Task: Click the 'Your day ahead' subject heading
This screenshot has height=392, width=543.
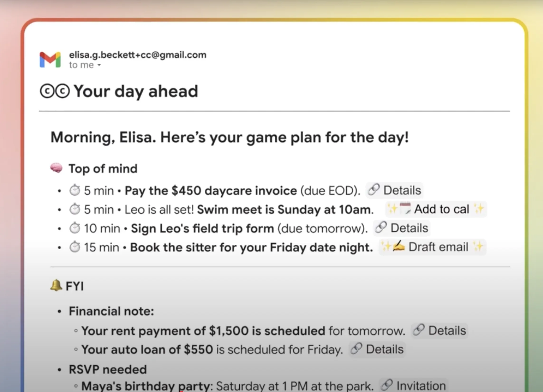Action: (136, 91)
